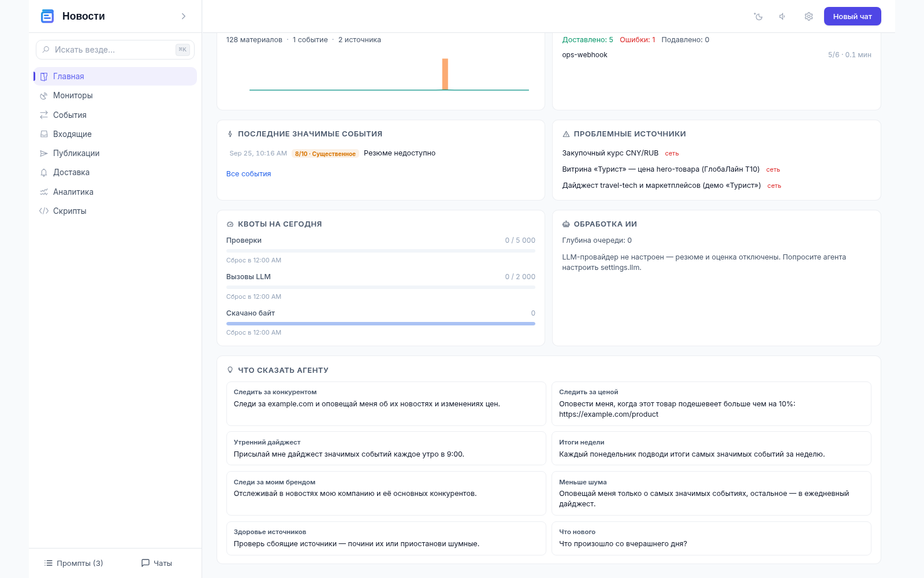Pick the Итоги недели suggestion
Image resolution: width=924 pixels, height=578 pixels.
711,448
